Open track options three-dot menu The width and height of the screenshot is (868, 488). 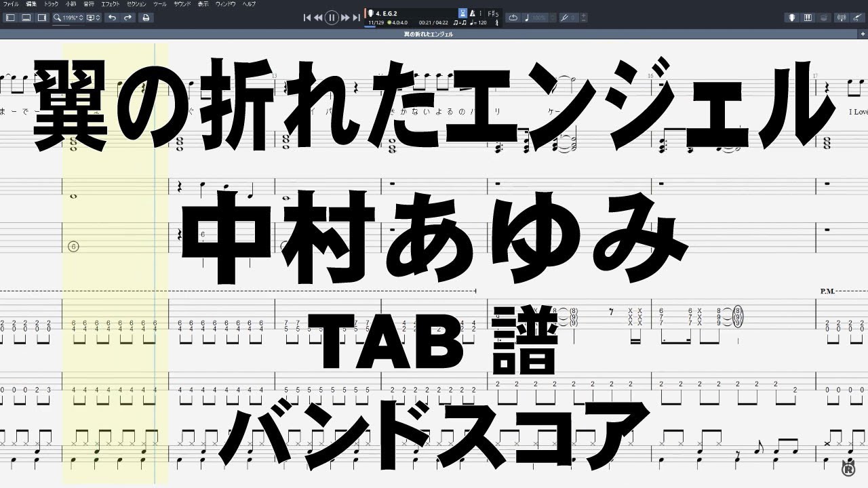point(481,13)
